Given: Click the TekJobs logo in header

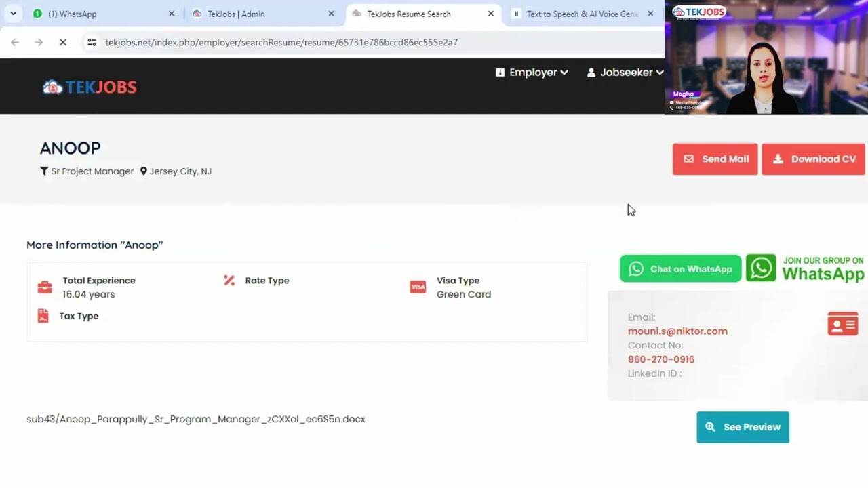Looking at the screenshot, I should point(90,87).
